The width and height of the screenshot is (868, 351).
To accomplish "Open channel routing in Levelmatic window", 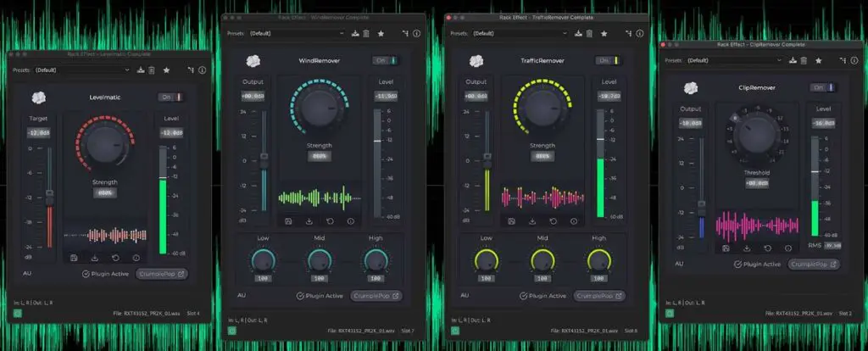I will pos(191,70).
